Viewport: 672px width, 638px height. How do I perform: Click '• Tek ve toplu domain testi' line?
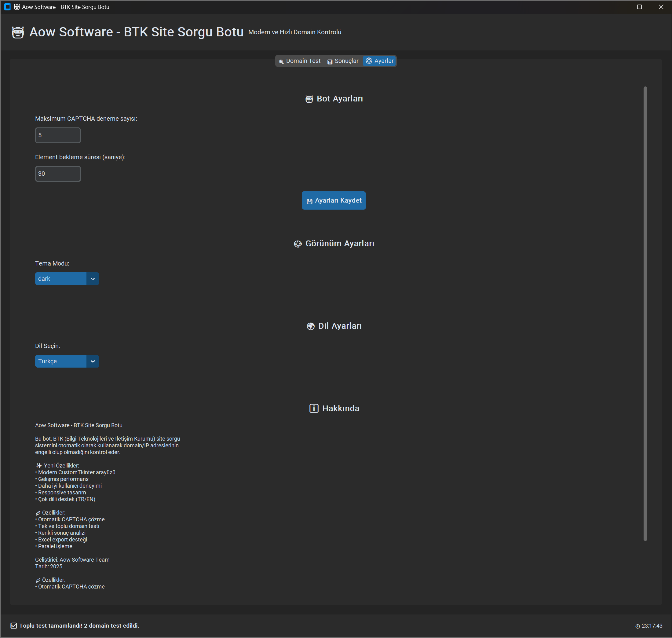pyautogui.click(x=67, y=526)
